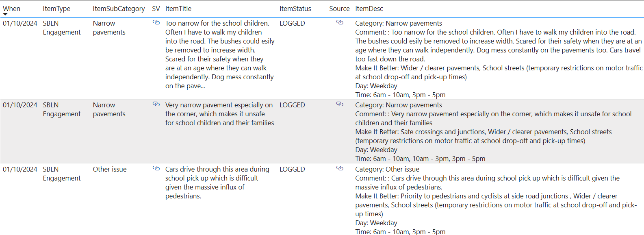
Task: Select the LOGGED status in the 'Very narrow pavement' row
Action: 292,105
